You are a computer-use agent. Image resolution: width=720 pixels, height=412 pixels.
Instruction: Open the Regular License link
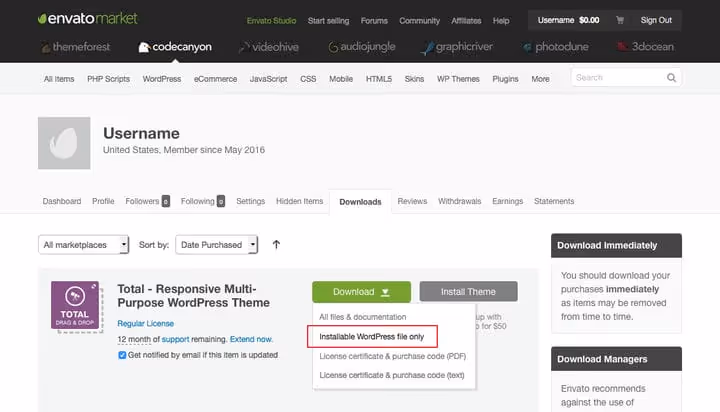point(146,323)
